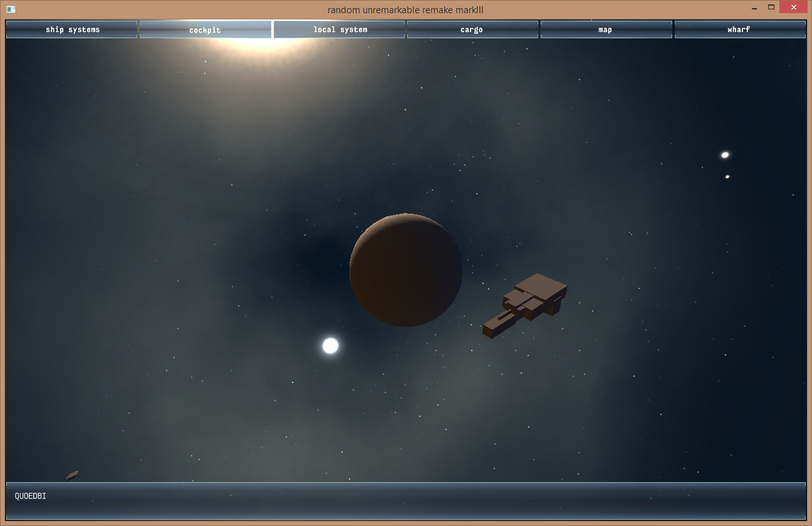Open the wharf tab

(x=740, y=29)
